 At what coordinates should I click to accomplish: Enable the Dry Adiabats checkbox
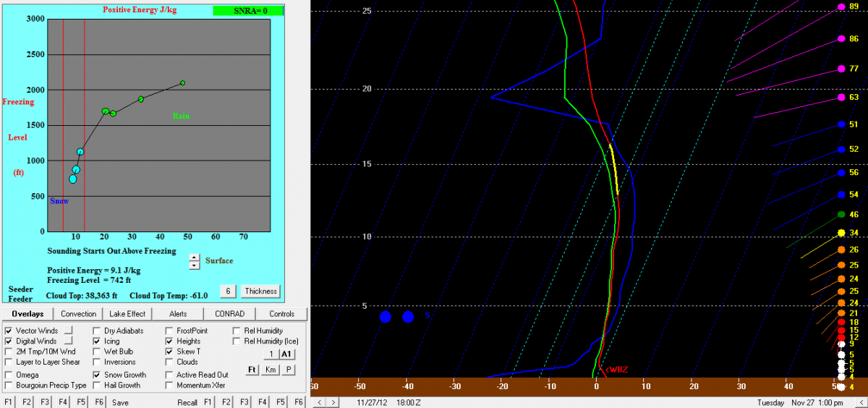click(x=97, y=331)
